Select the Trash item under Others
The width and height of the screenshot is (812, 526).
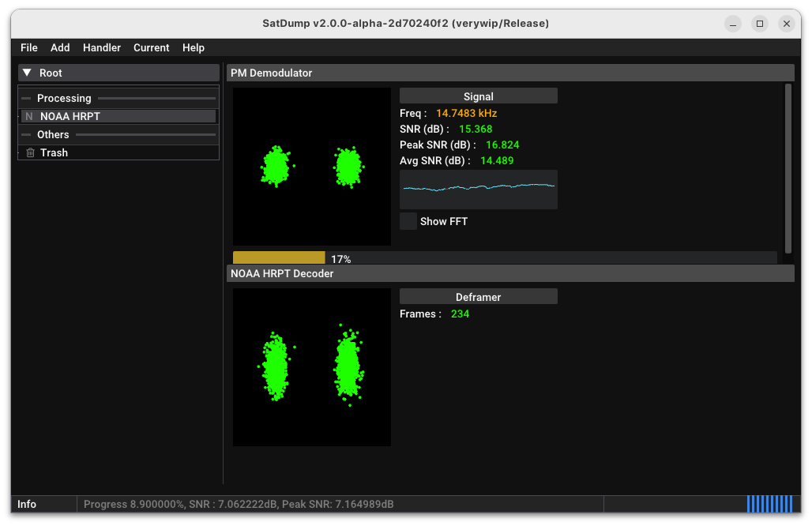coord(54,152)
